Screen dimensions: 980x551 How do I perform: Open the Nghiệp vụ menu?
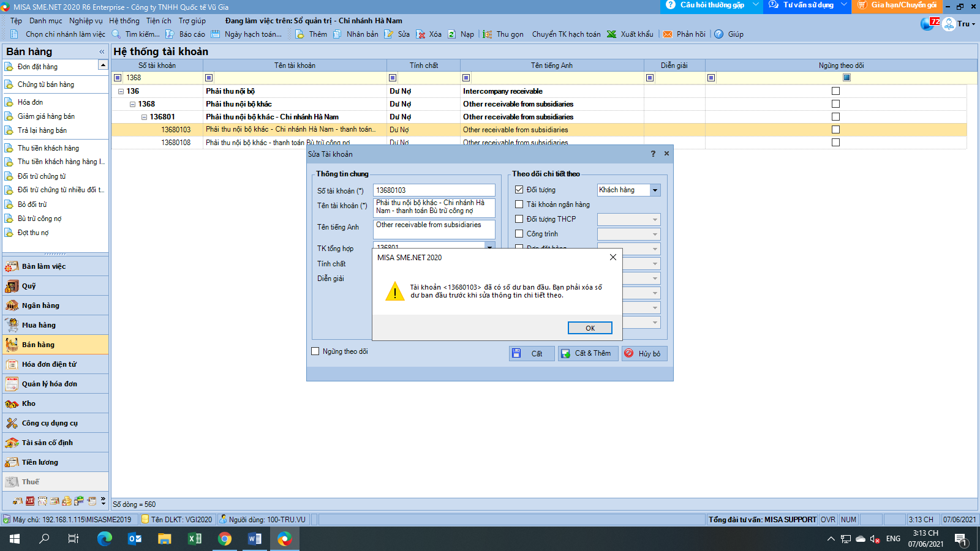(86, 21)
